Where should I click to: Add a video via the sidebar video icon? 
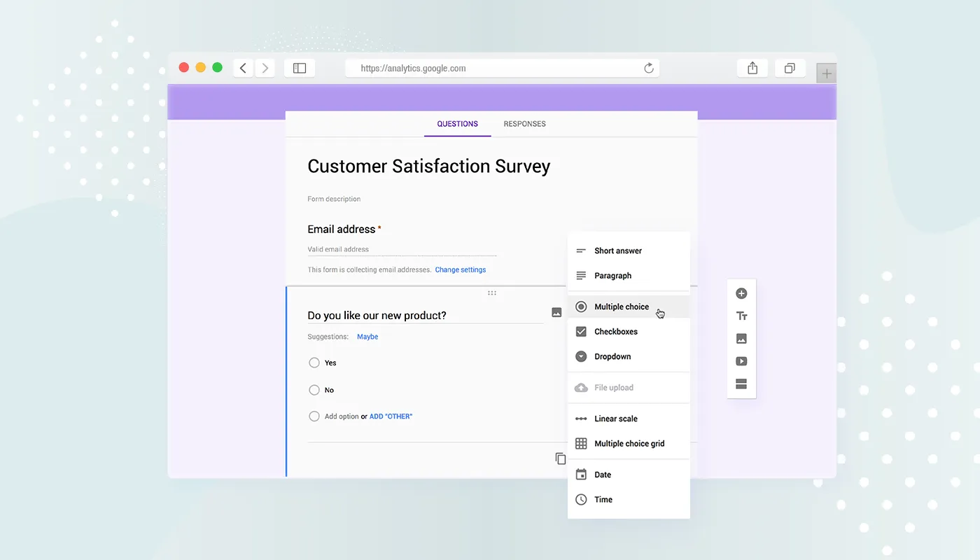(741, 360)
